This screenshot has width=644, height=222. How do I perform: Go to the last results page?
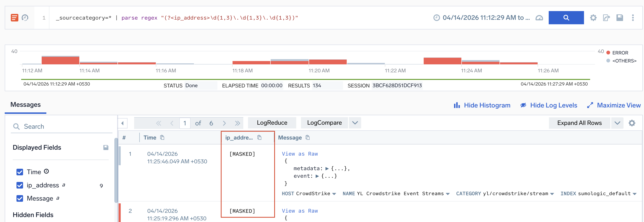(237, 123)
